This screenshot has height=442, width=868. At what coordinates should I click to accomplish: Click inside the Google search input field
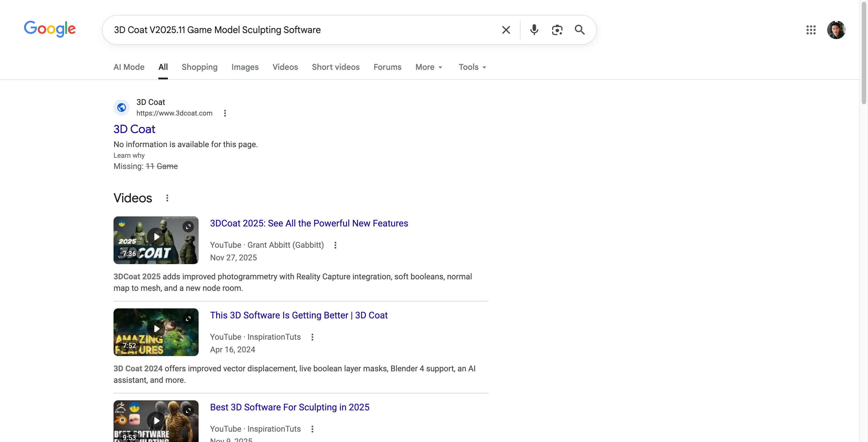click(x=303, y=30)
